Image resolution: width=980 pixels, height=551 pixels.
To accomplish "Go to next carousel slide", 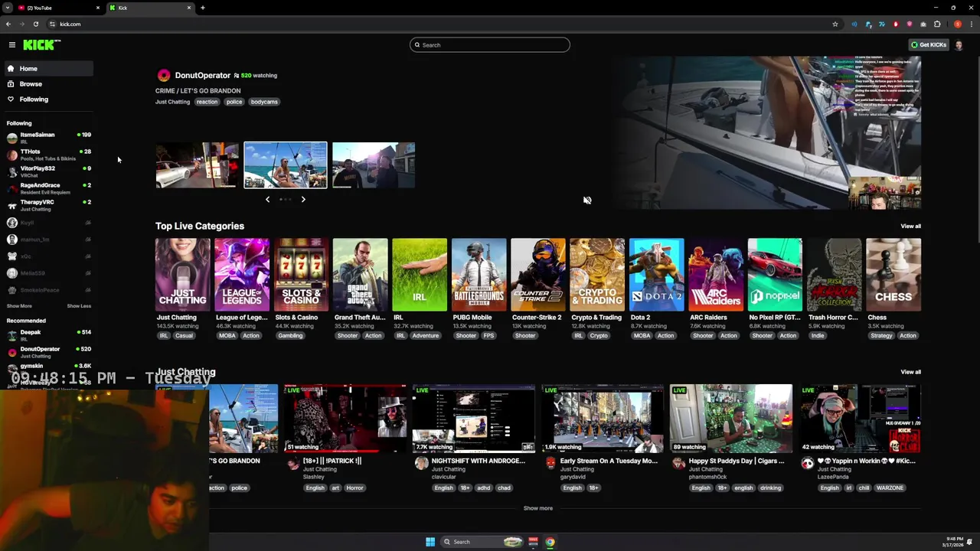I will [x=303, y=200].
